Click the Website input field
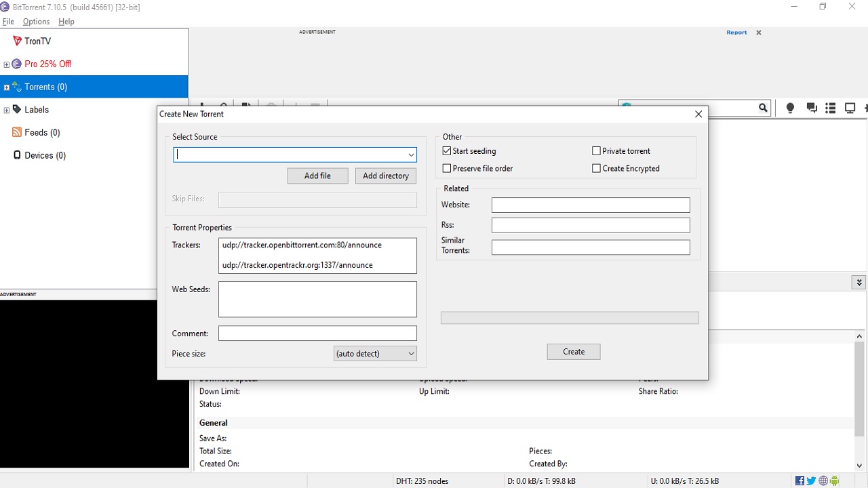Screen dimensions: 868x488 point(591,205)
